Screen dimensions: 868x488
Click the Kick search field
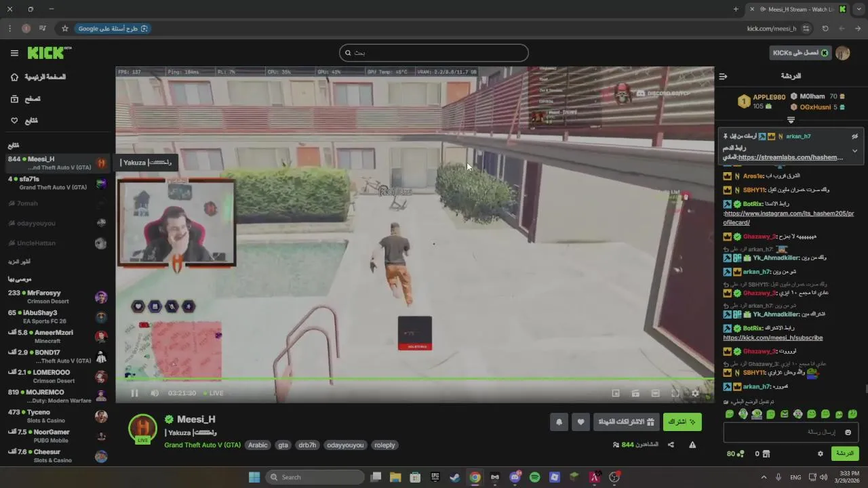pyautogui.click(x=434, y=53)
